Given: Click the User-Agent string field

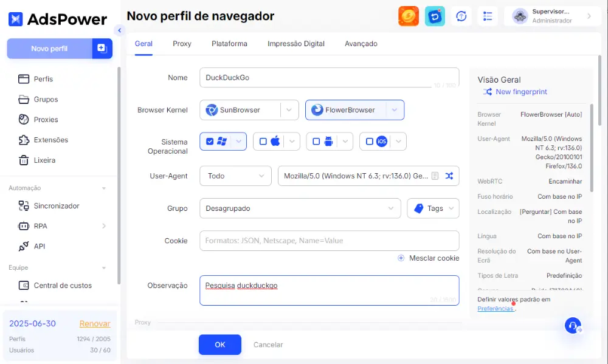Looking at the screenshot, I should (x=368, y=176).
